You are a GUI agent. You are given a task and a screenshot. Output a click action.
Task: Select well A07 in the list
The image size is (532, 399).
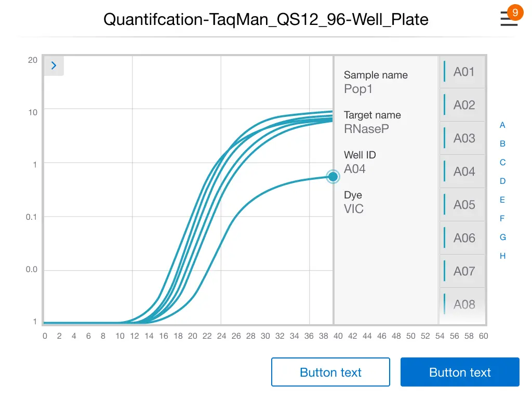pos(463,271)
